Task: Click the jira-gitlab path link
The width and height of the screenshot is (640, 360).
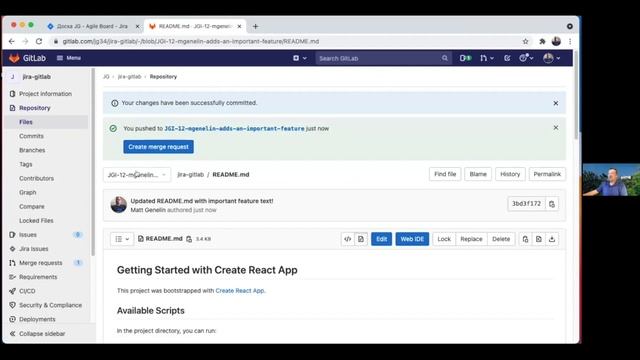Action: (190, 175)
